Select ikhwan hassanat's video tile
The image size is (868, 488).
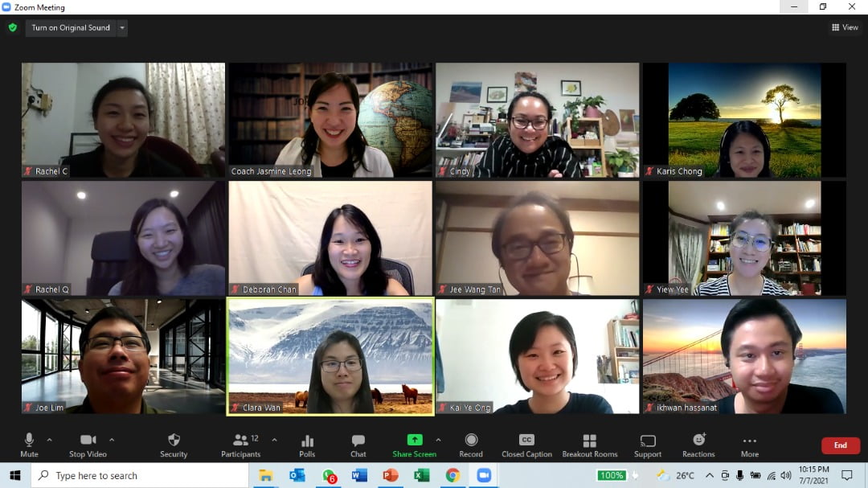pos(744,356)
